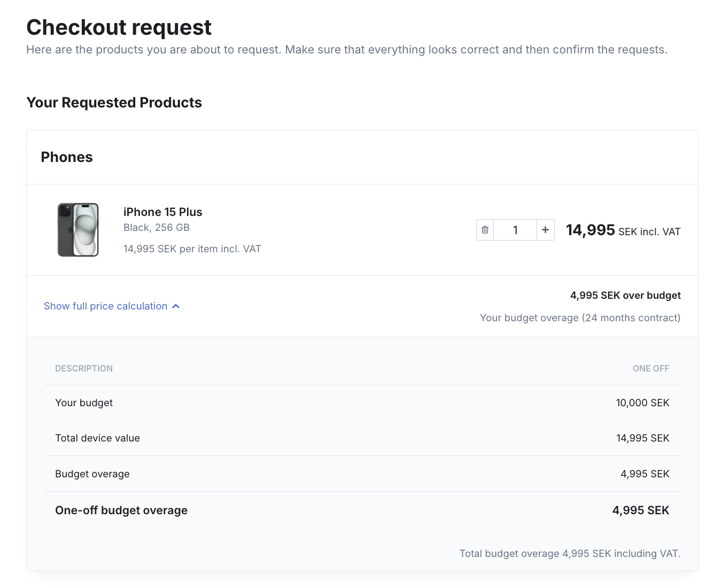The width and height of the screenshot is (715, 588).
Task: Click '14,995 SEK per item incl. VAT'
Action: (x=192, y=249)
